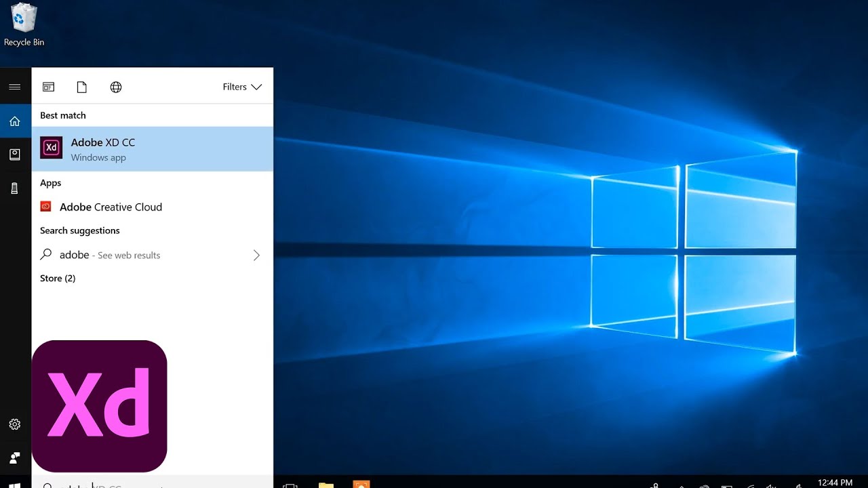Image resolution: width=868 pixels, height=488 pixels.
Task: Expand the adobe suggestion chevron arrow
Action: (x=256, y=255)
